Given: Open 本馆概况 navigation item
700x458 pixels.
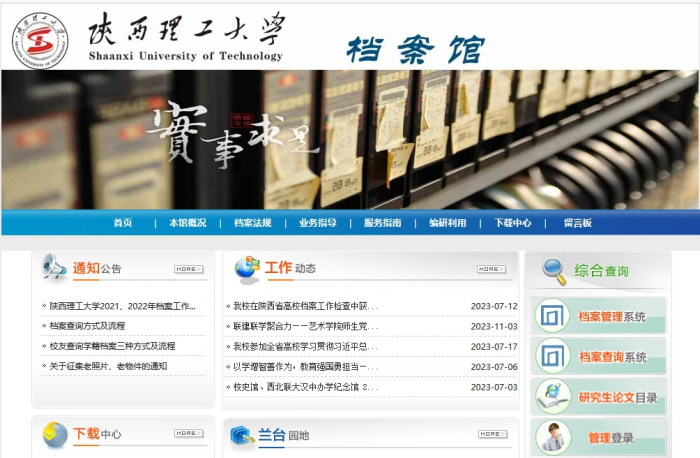Looking at the screenshot, I should (188, 223).
